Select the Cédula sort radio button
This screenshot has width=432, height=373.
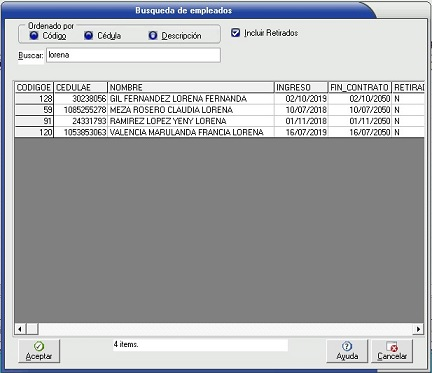coord(88,35)
